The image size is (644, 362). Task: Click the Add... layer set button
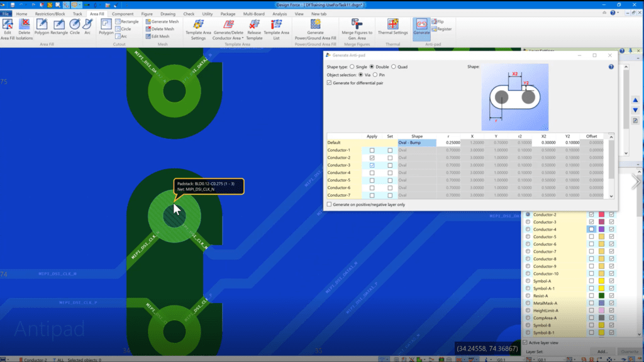pos(602,351)
